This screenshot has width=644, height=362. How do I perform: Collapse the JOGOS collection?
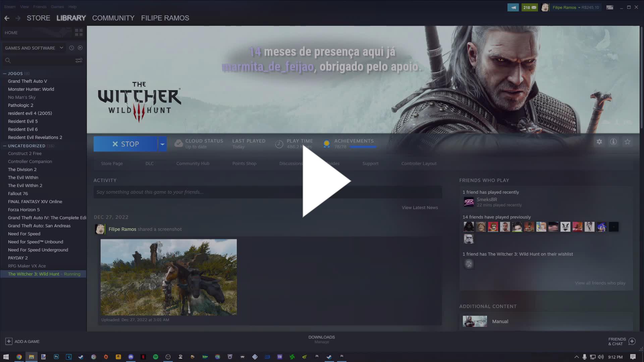pyautogui.click(x=5, y=73)
